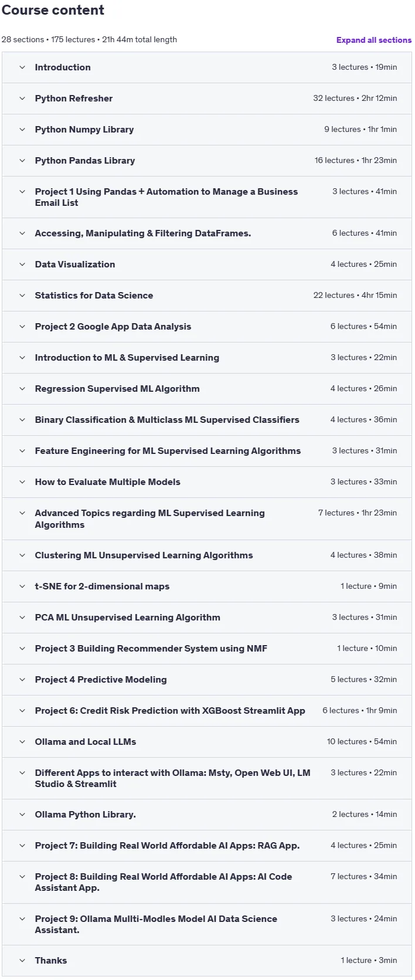
Task: Open Project 1 Using Pandas Email List section
Action: (x=207, y=197)
